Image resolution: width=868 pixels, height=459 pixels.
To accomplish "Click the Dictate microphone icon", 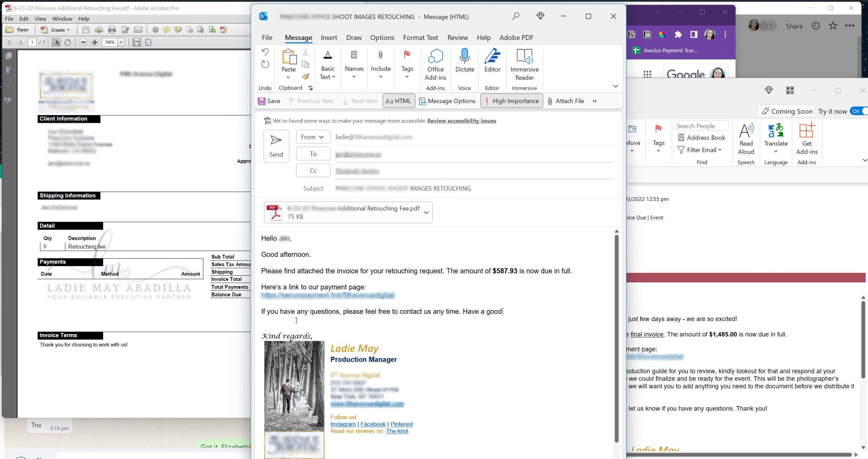I will click(x=464, y=56).
